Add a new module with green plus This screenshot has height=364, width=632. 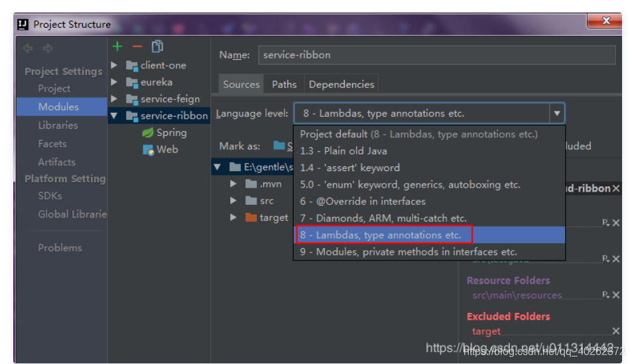pyautogui.click(x=117, y=47)
